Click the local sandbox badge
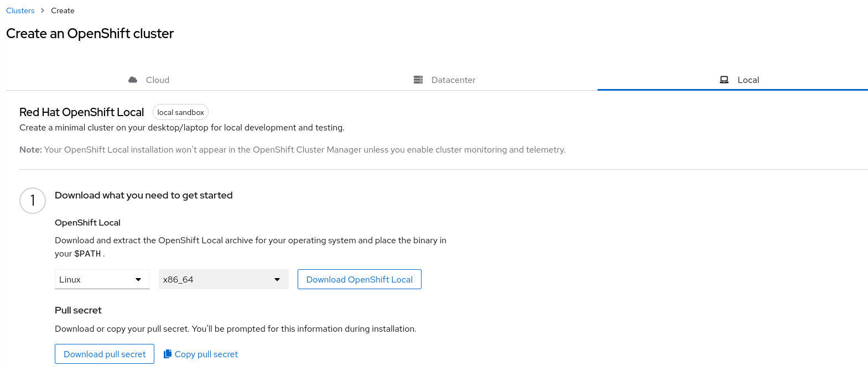The width and height of the screenshot is (868, 371). [180, 112]
